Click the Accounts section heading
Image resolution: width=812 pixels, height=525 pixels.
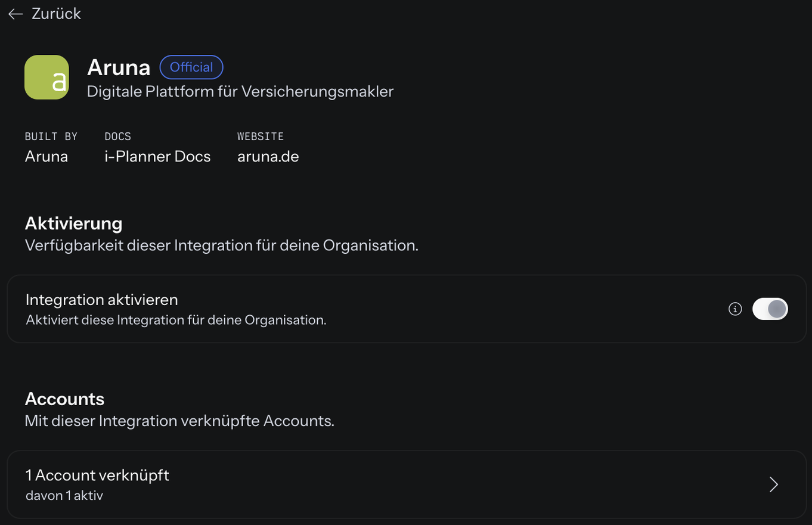pos(65,399)
